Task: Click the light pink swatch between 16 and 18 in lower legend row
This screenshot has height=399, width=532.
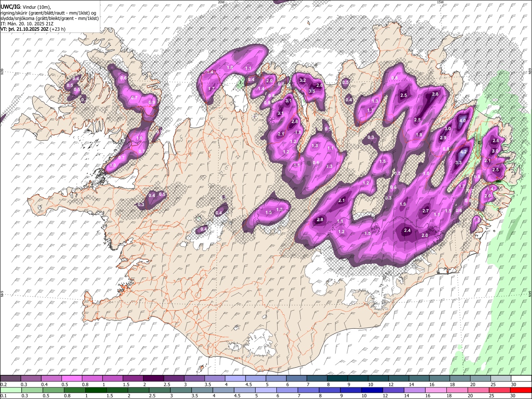Action: (436, 390)
